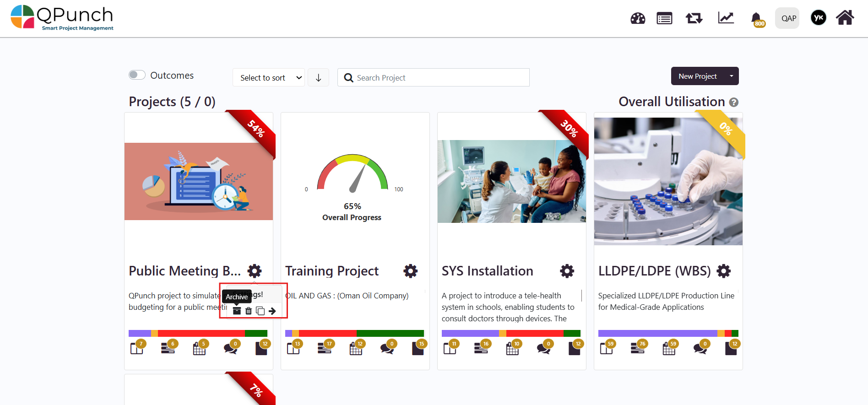Screen dimensions: 868x405
Task: Toggle sort direction arrow button
Action: point(318,78)
